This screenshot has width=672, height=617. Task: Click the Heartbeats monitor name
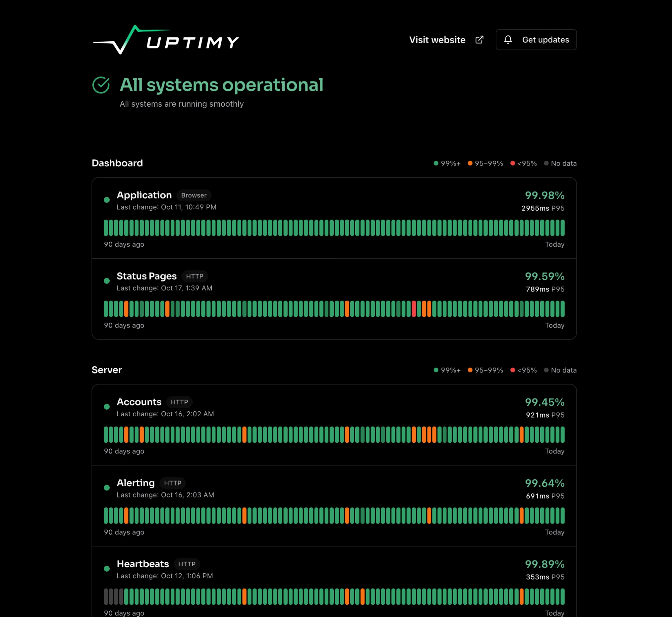[x=143, y=564]
